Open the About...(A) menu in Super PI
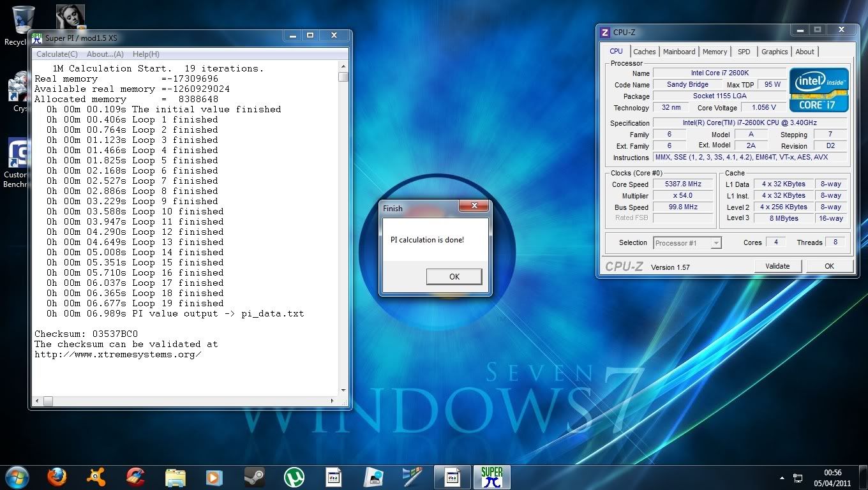Viewport: 868px width, 490px height. tap(105, 54)
